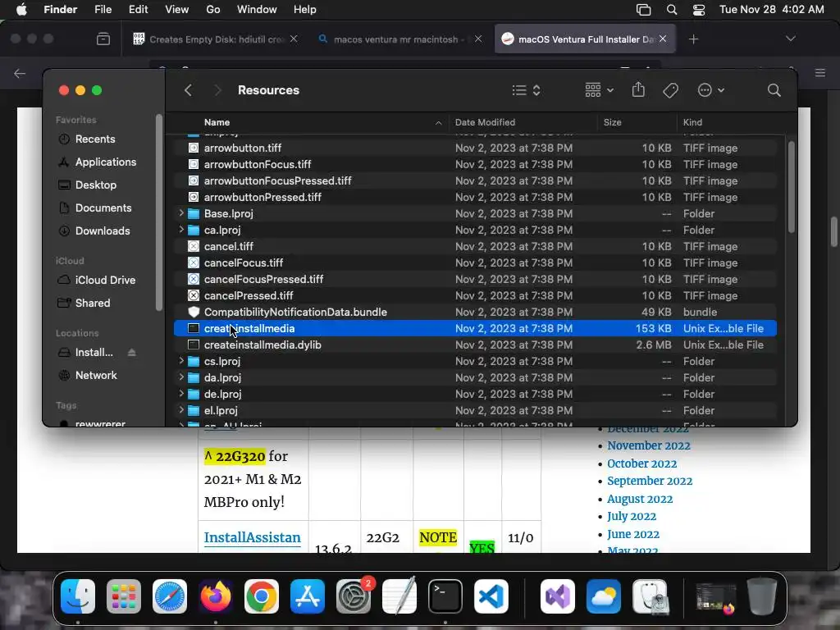This screenshot has height=630, width=840.
Task: Select cancelFocusPressed.tiff file
Action: [x=475, y=279]
